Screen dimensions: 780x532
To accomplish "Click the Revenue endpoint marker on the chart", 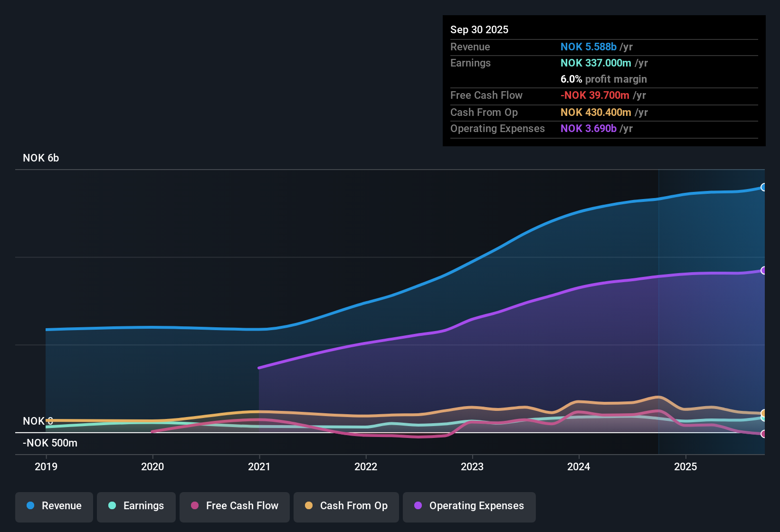I will [764, 187].
